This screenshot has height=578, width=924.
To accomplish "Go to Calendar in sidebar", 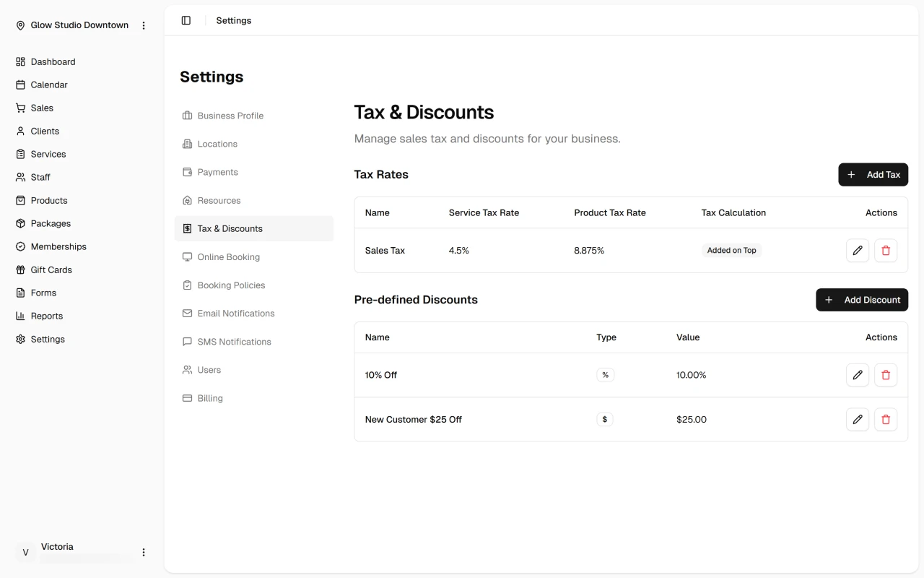I will (82, 85).
